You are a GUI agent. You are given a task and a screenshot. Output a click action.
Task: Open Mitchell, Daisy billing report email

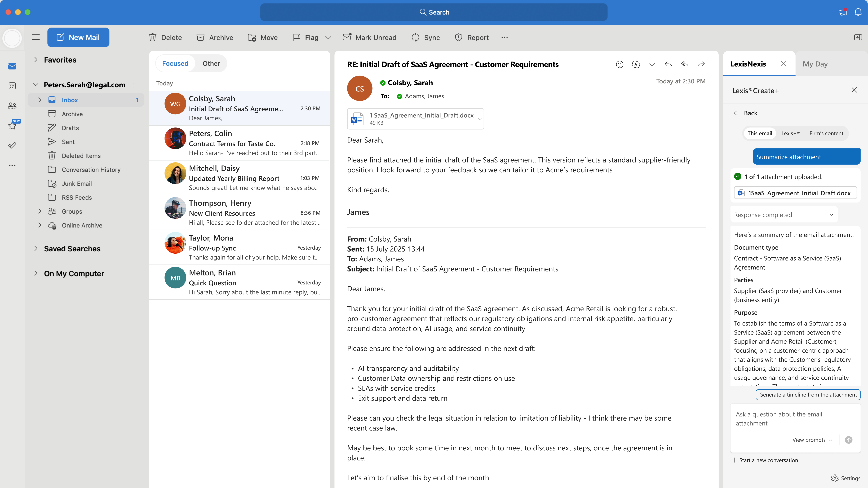point(240,178)
